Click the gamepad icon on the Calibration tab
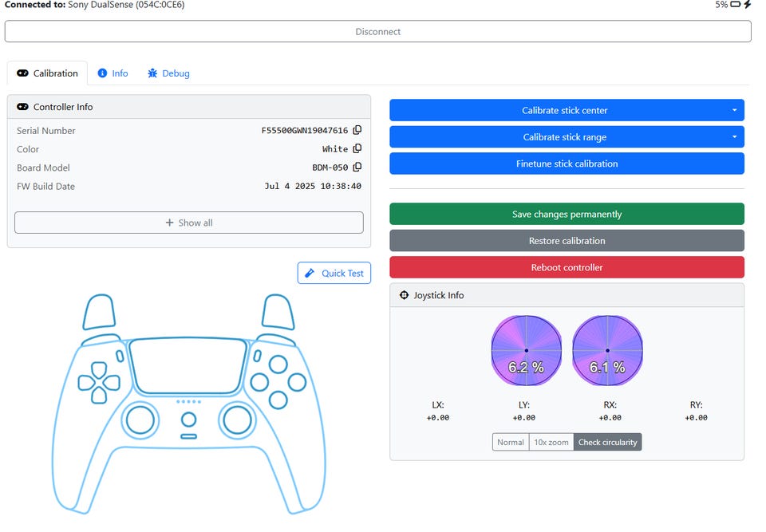 [x=22, y=74]
